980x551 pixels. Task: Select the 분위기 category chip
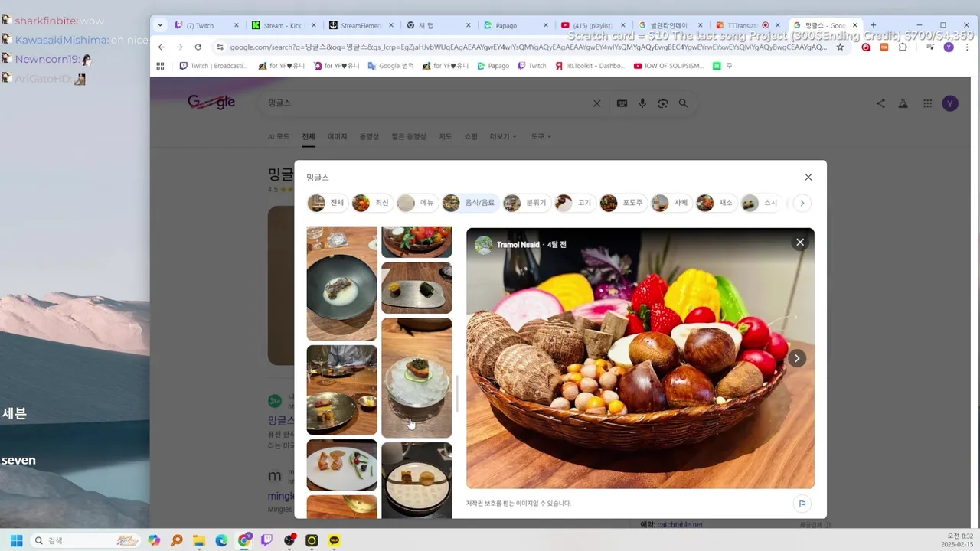pyautogui.click(x=527, y=203)
